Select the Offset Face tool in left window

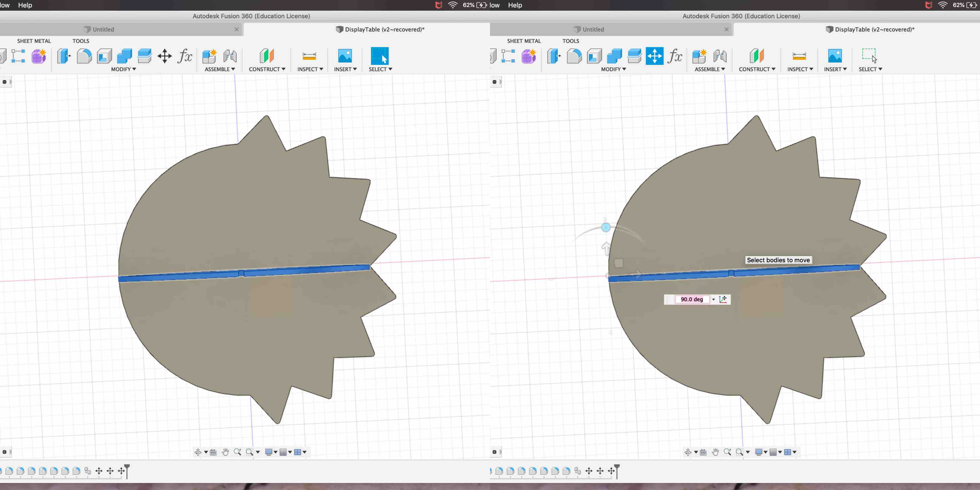tap(144, 56)
